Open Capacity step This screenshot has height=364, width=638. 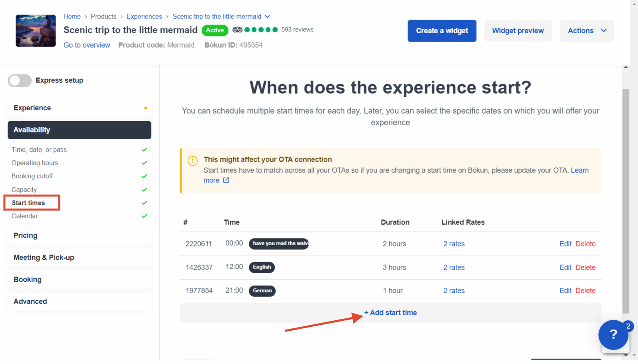point(24,190)
